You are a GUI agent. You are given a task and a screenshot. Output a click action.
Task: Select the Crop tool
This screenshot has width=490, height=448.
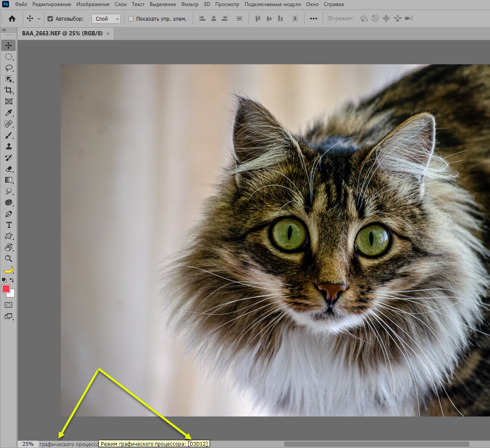pos(9,90)
